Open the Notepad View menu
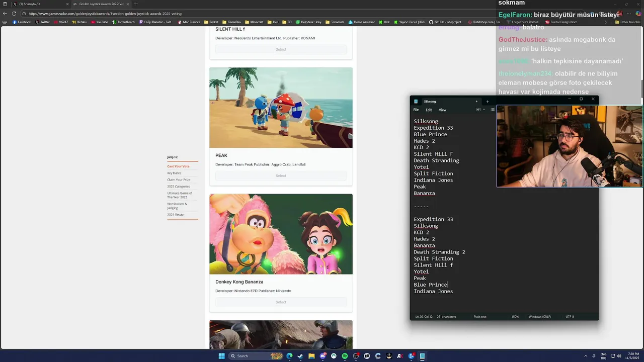 click(x=442, y=110)
